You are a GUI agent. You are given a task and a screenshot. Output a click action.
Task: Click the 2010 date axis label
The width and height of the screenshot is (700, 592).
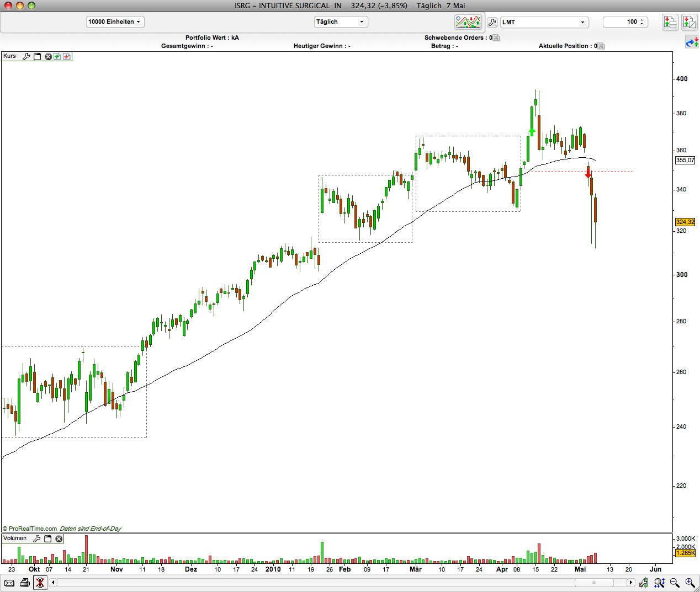click(x=273, y=569)
